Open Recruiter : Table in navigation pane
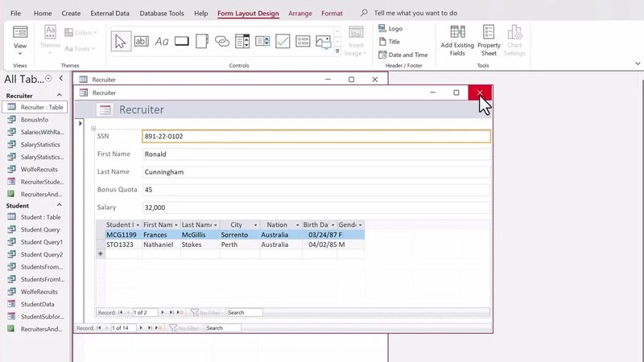 [x=35, y=107]
